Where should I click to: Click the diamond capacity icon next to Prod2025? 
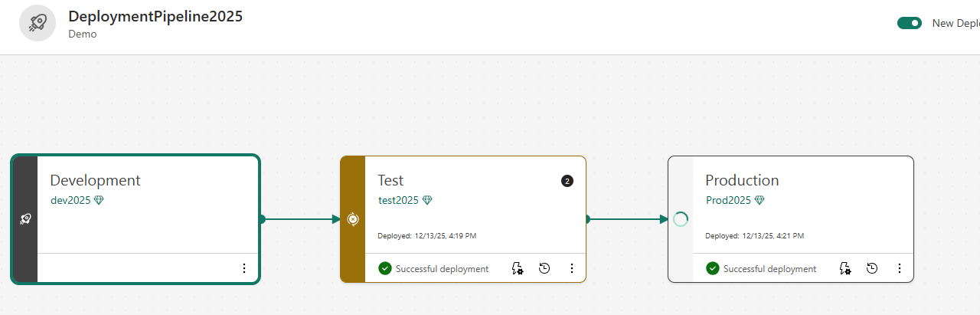[759, 200]
